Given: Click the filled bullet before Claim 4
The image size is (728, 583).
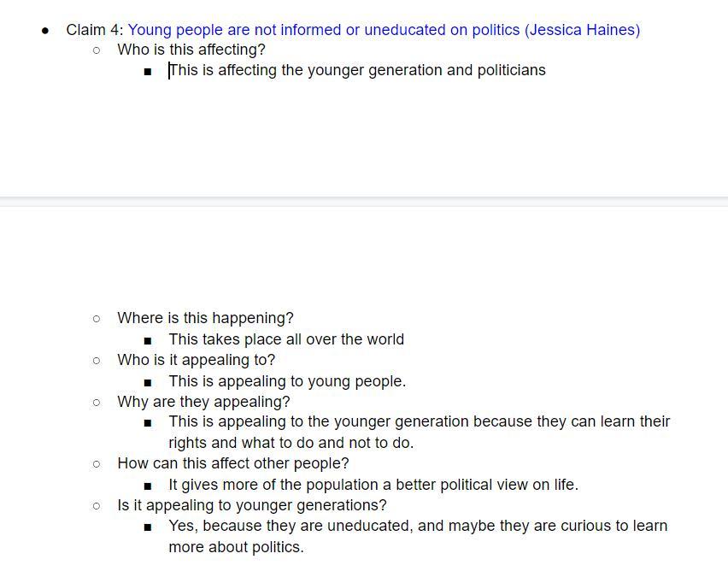Looking at the screenshot, I should (45, 31).
